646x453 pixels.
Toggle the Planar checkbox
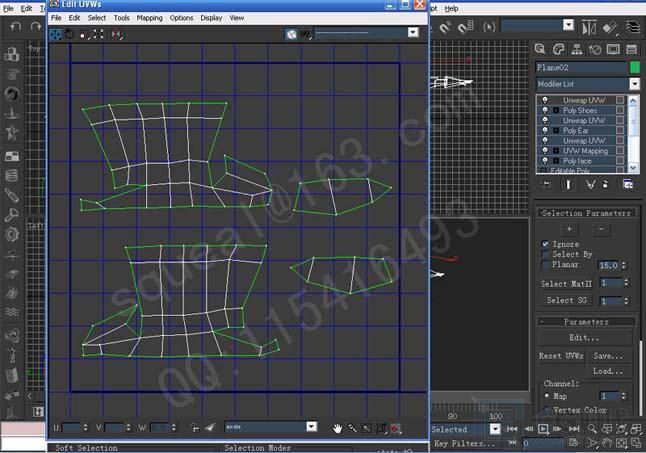pos(545,264)
